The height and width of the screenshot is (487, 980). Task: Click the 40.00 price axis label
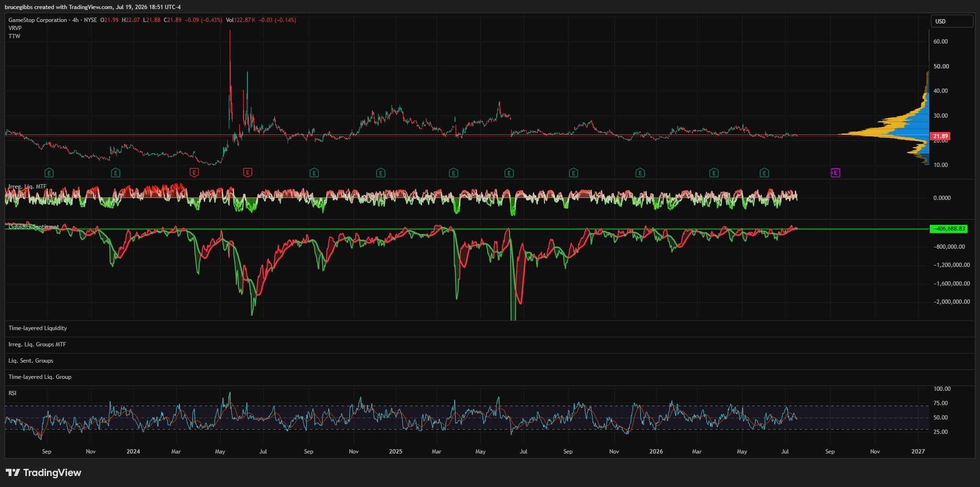(941, 91)
